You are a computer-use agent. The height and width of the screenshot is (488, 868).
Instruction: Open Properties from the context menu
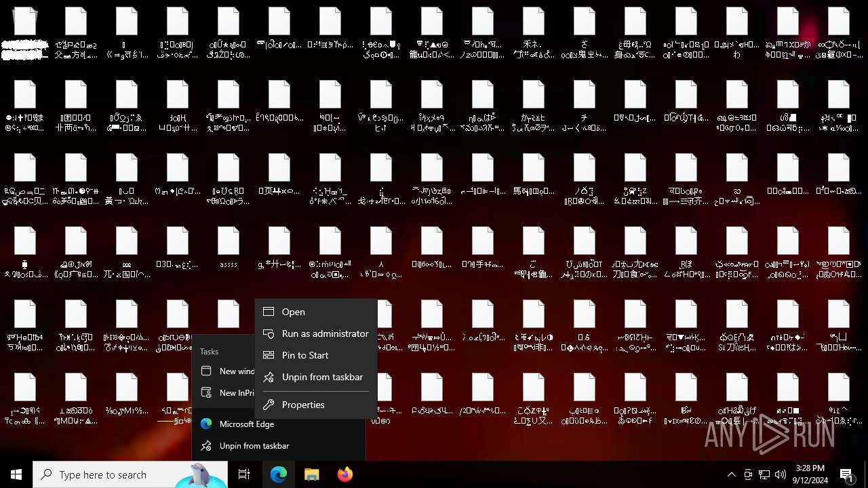point(316,405)
